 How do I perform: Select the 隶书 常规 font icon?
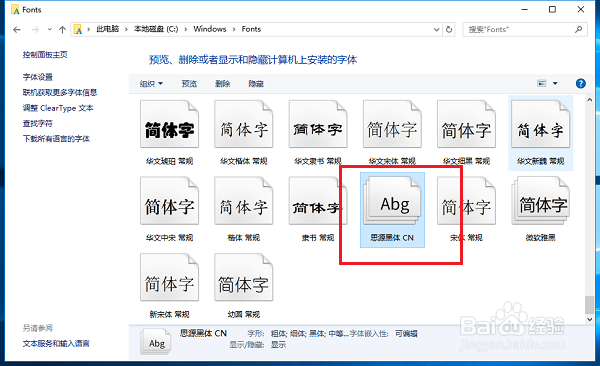point(318,201)
